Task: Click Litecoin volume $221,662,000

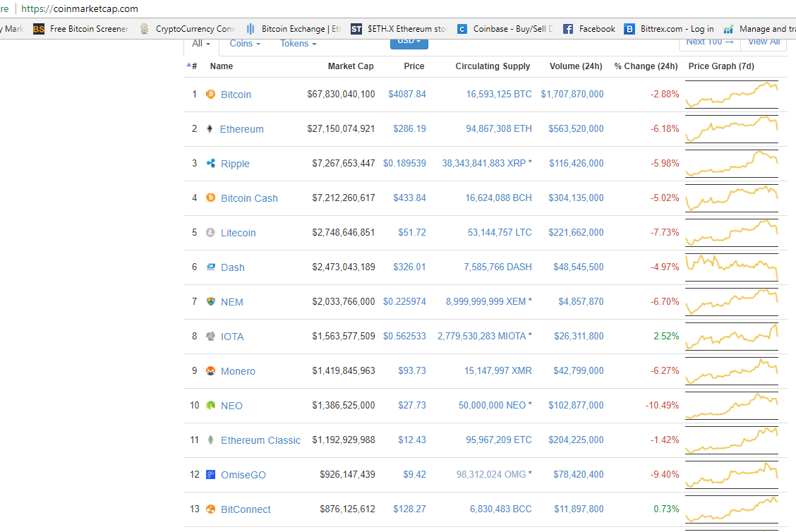Action: click(x=576, y=232)
